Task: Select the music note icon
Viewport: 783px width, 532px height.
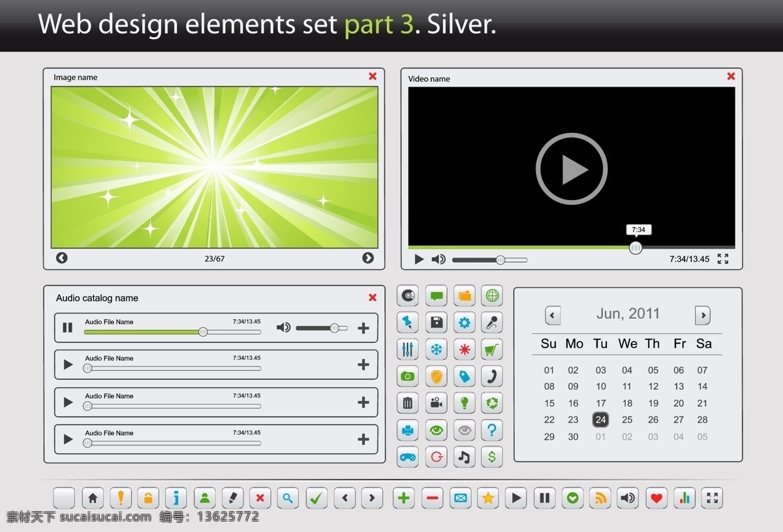Action: [x=464, y=457]
